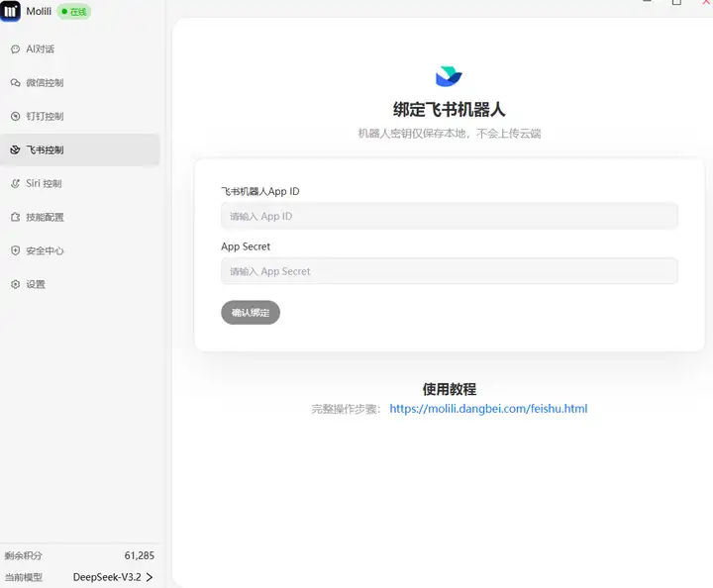The width and height of the screenshot is (713, 588).
Task: Open the AI对话 menu item
Action: tap(79, 49)
